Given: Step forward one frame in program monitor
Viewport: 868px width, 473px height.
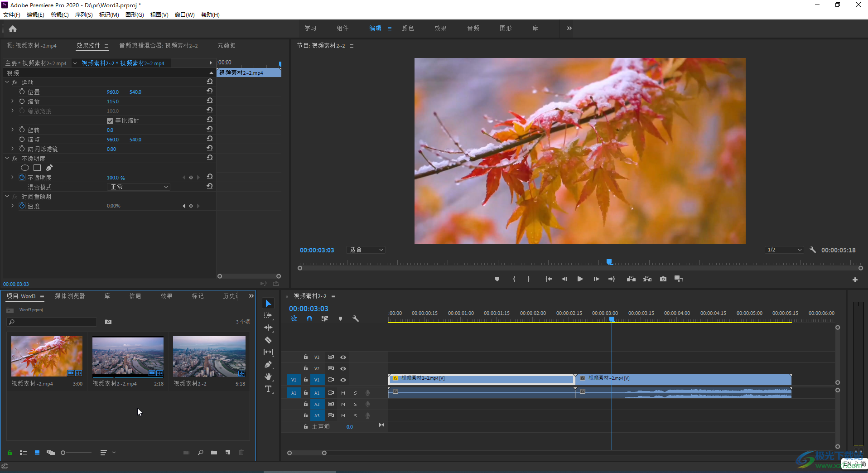Looking at the screenshot, I should click(x=596, y=279).
